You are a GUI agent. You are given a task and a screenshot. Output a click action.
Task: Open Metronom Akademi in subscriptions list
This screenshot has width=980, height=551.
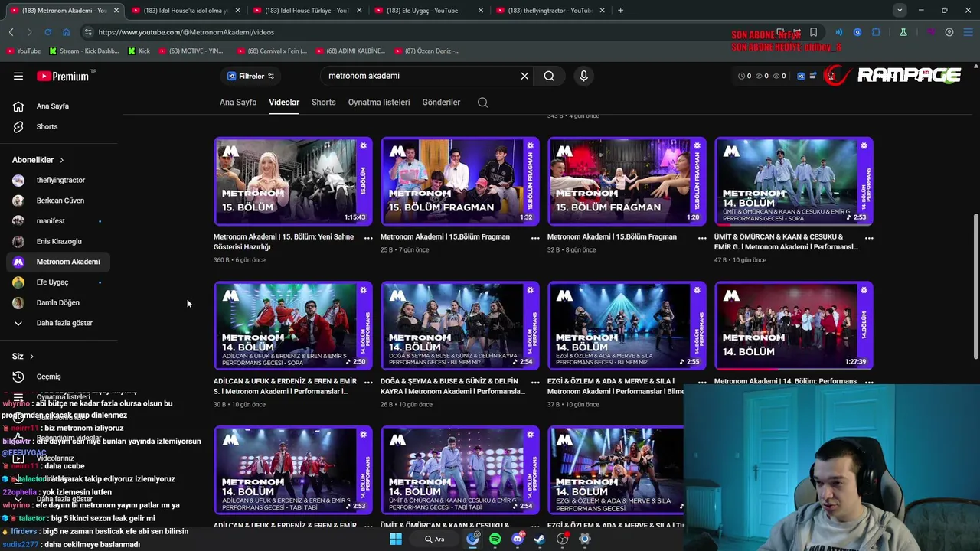[x=58, y=262]
